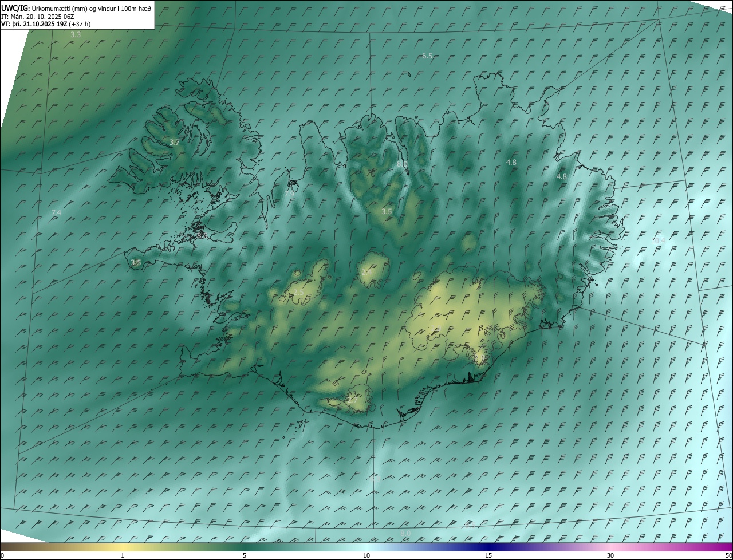Click the 10.4 value label off the east coast
733x560 pixels.
tap(658, 240)
